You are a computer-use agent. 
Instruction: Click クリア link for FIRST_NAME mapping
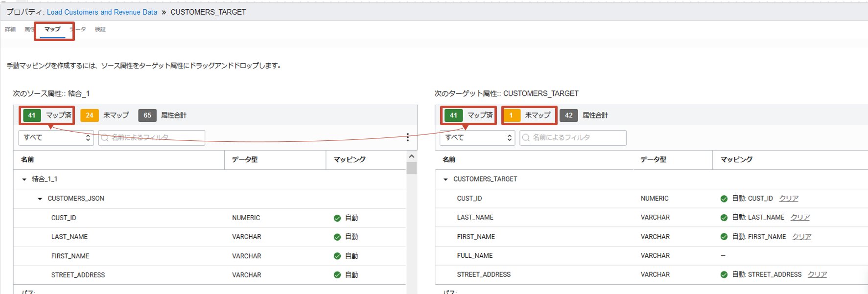[x=801, y=237]
